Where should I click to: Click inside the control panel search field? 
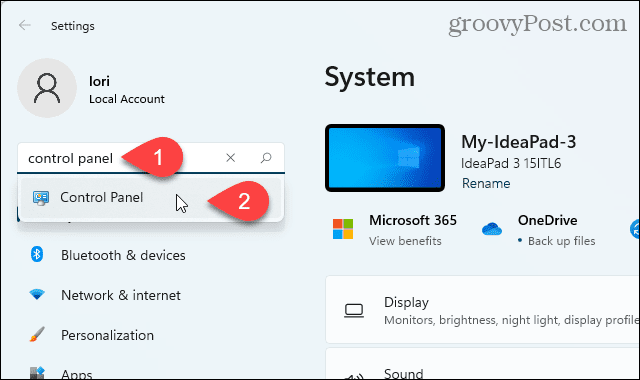pyautogui.click(x=151, y=158)
